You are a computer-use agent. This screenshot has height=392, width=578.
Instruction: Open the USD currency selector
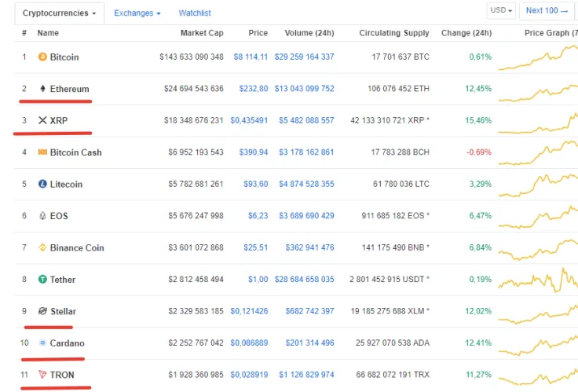click(x=501, y=10)
